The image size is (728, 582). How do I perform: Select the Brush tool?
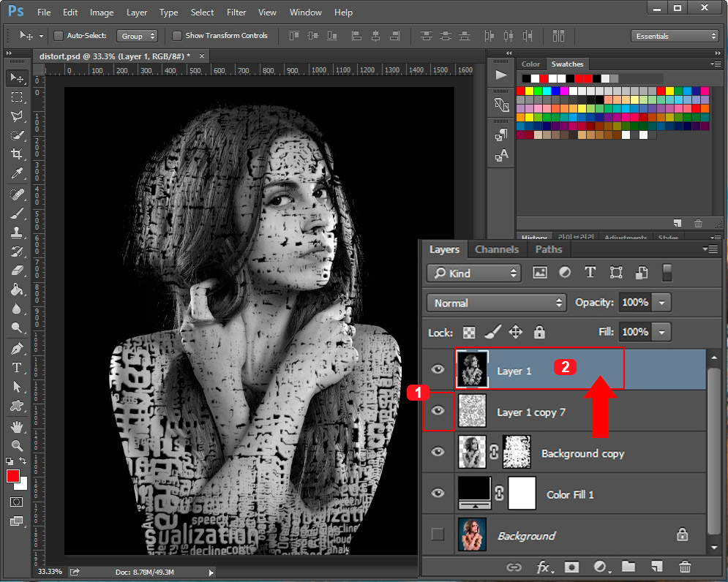[x=17, y=213]
